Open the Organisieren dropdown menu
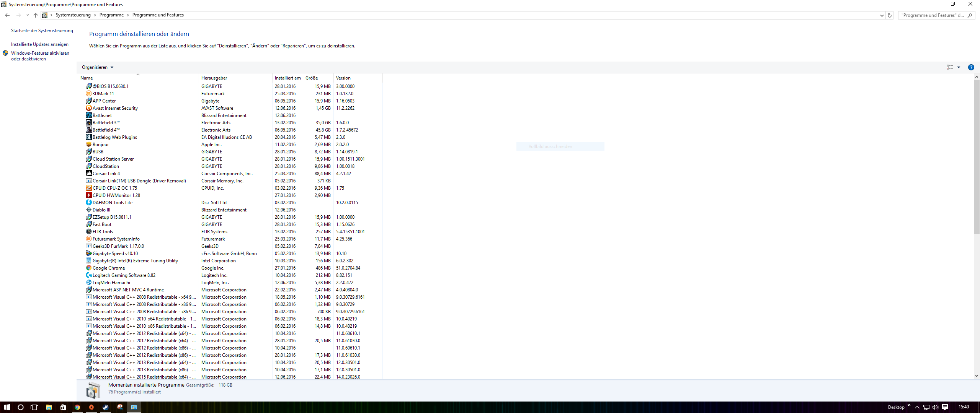The image size is (980, 413). tap(98, 67)
